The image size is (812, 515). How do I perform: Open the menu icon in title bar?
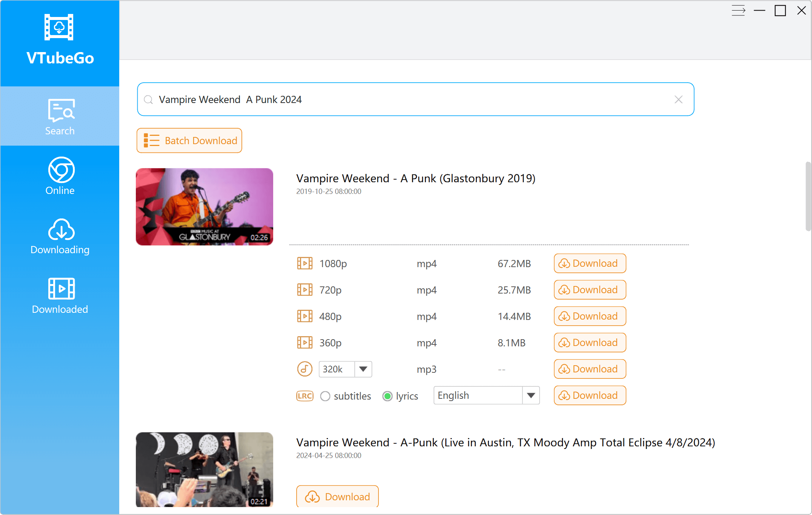tap(738, 11)
